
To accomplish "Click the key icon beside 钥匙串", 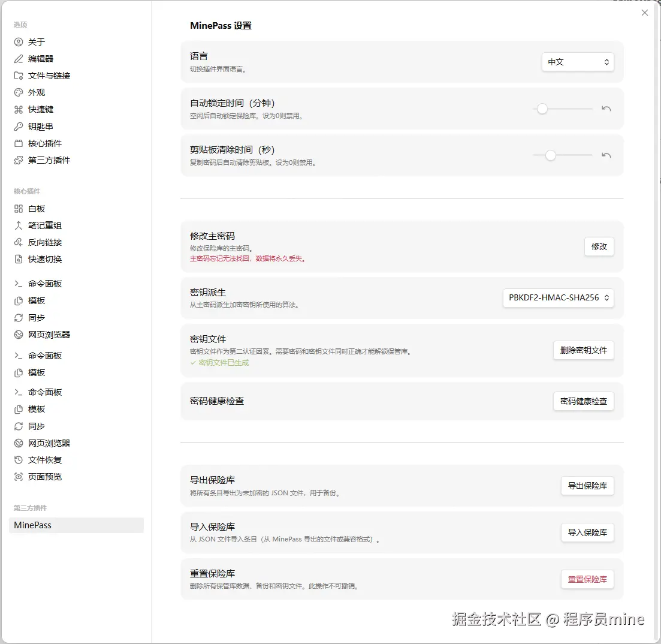I will [x=19, y=127].
